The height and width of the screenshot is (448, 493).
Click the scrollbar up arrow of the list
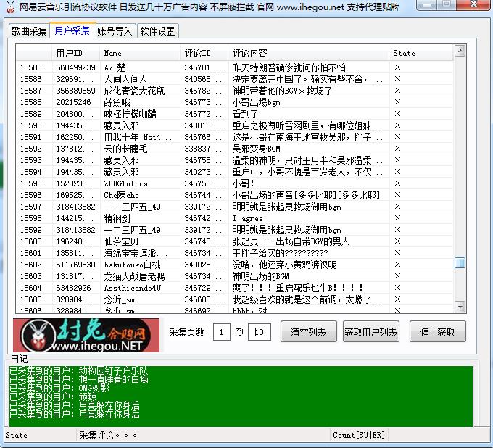(460, 51)
